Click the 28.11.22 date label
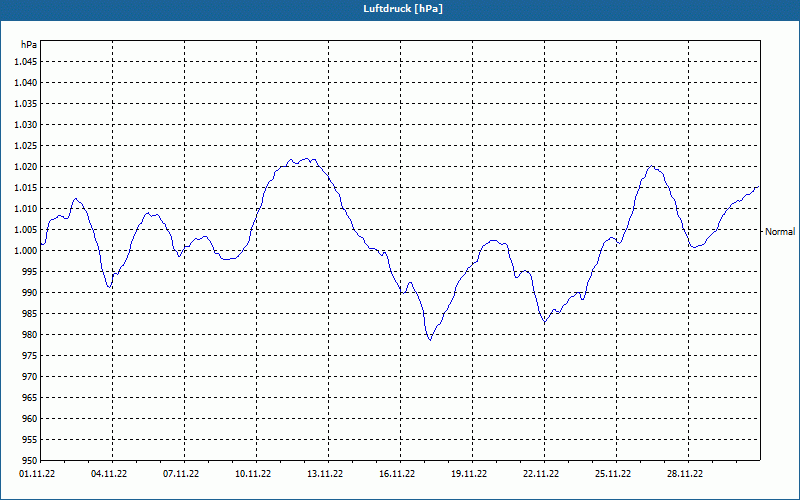The width and height of the screenshot is (800, 500). point(684,473)
